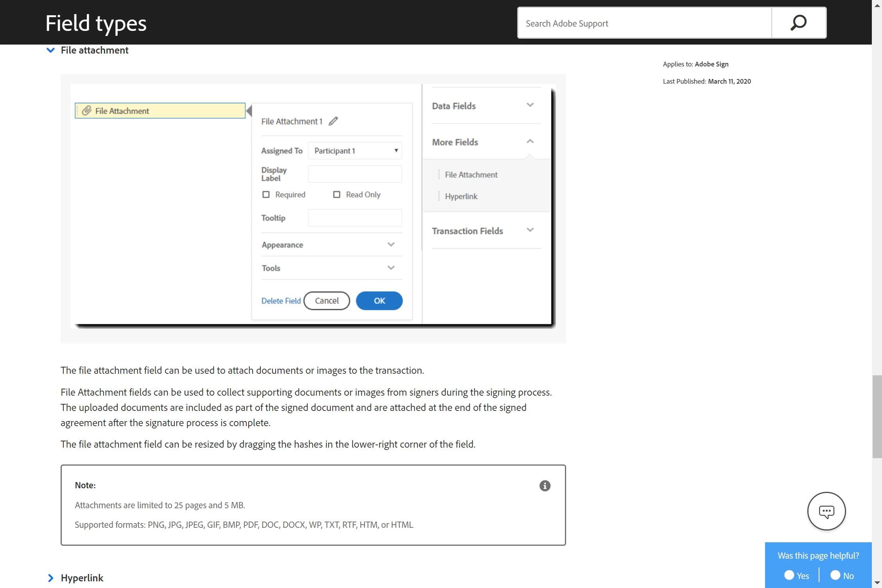The image size is (882, 588).
Task: Select File Attachment under More Fields
Action: pos(471,175)
